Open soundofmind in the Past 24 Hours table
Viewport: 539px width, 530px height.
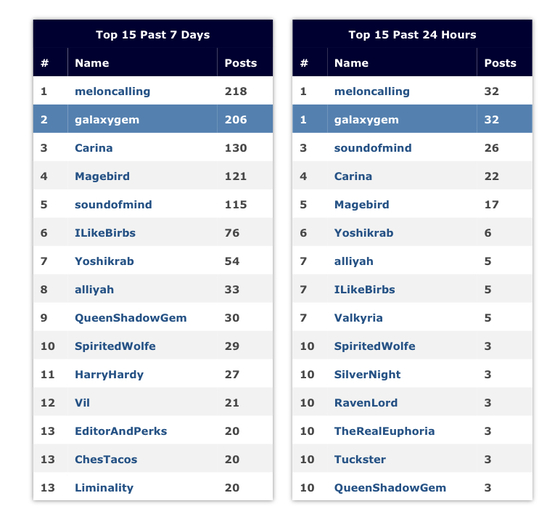pyautogui.click(x=373, y=148)
